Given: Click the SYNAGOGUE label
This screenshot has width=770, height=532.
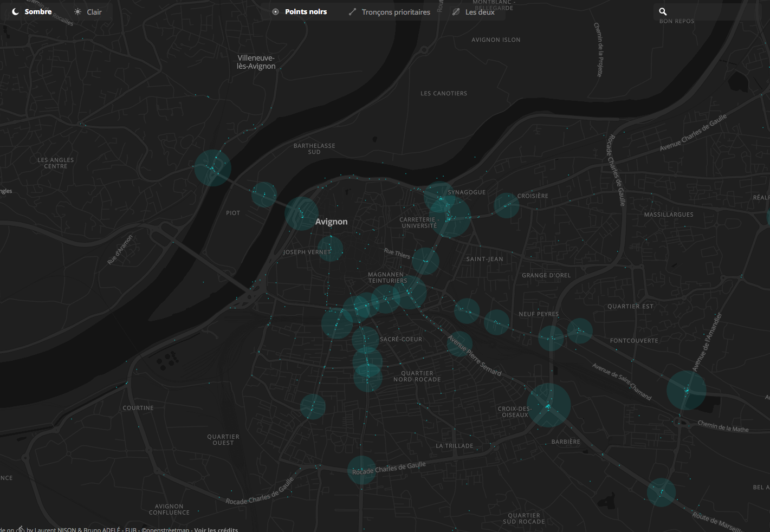Looking at the screenshot, I should click(467, 192).
